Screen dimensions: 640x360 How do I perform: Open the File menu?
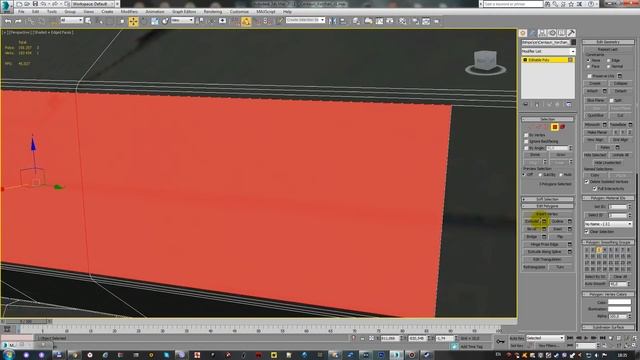point(21,11)
